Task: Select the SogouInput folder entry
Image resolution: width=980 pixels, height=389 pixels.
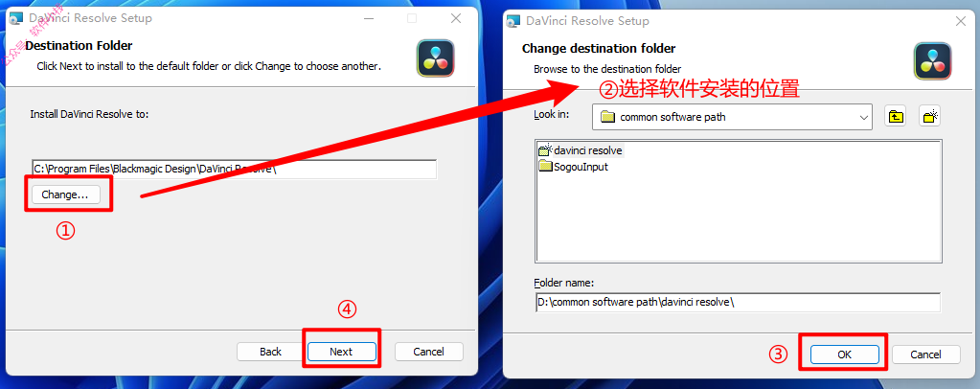Action: point(573,167)
